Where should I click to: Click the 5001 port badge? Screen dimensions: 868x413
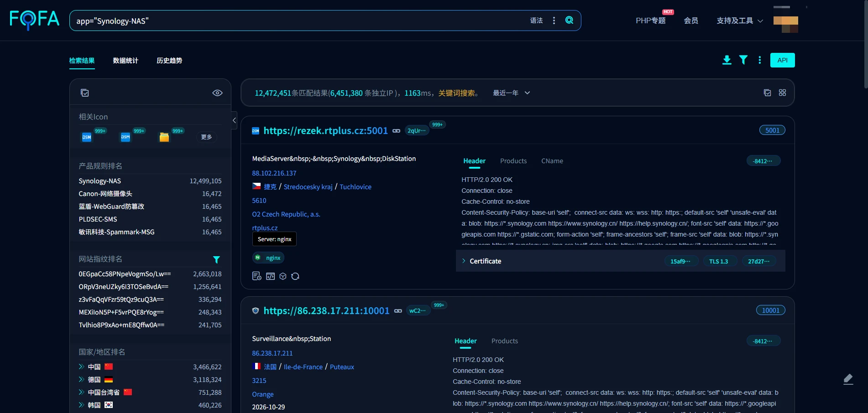click(772, 130)
